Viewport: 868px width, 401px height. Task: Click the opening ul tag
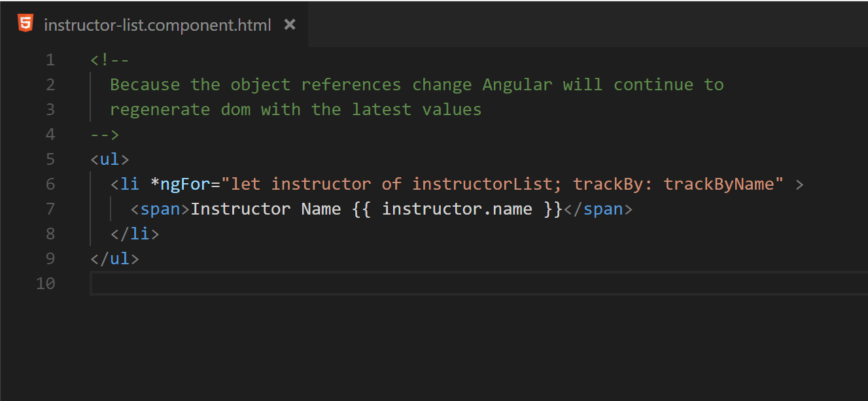(x=110, y=160)
